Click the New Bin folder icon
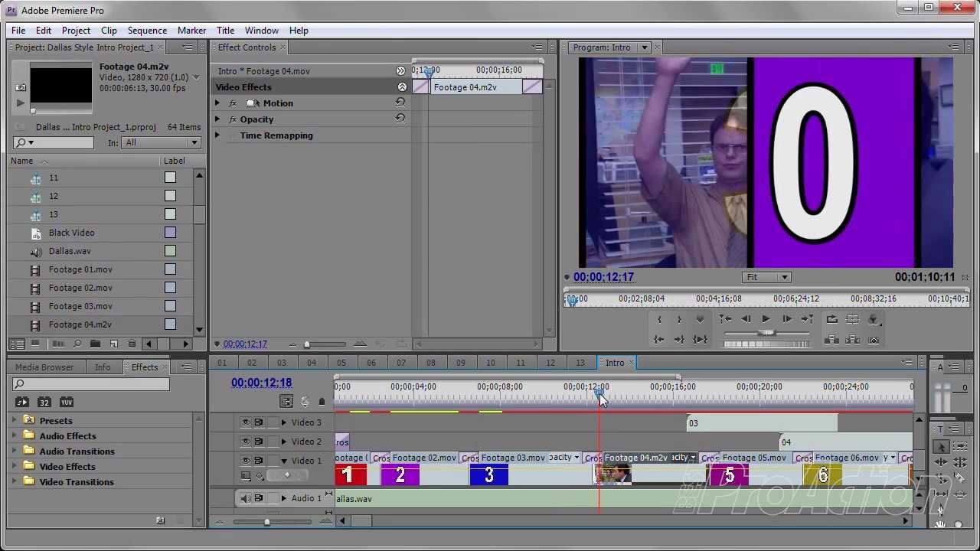The width and height of the screenshot is (980, 551). click(x=95, y=344)
